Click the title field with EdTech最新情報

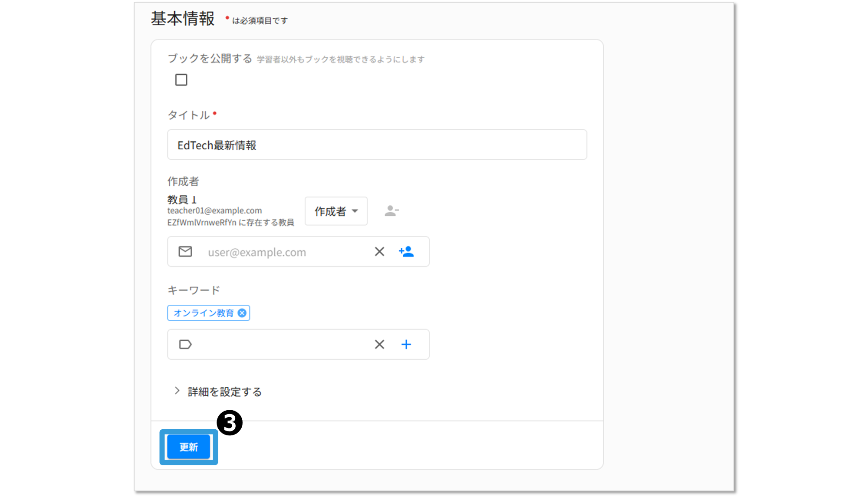pos(377,145)
